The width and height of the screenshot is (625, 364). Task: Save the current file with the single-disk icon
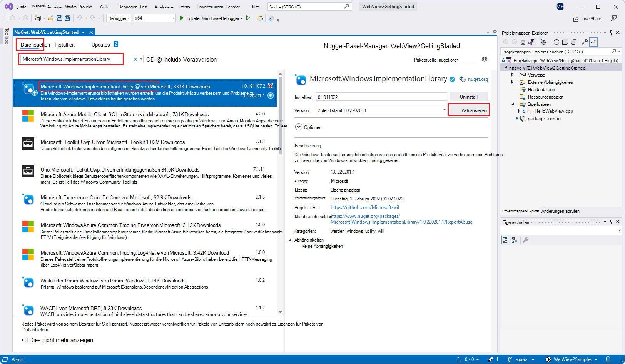tap(59, 18)
